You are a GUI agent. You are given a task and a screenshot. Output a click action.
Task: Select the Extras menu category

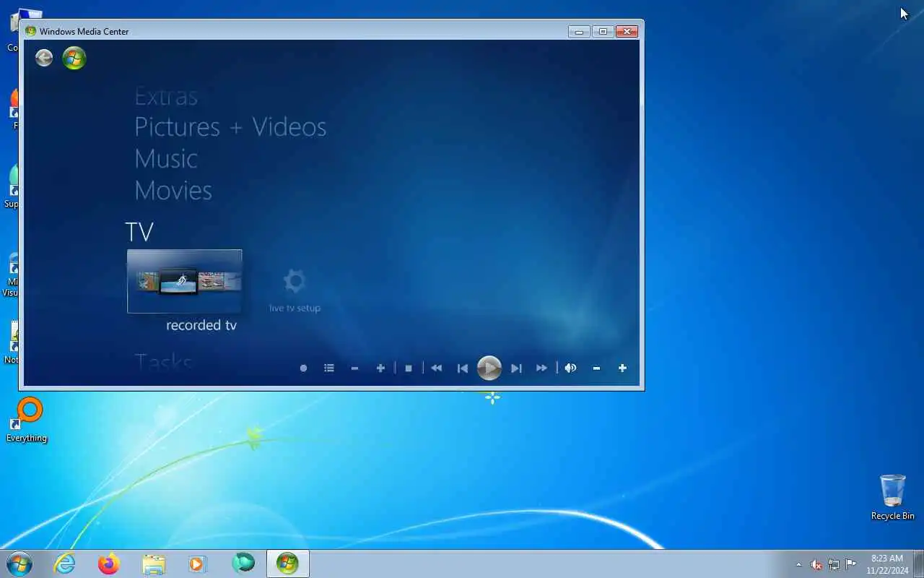pos(166,96)
